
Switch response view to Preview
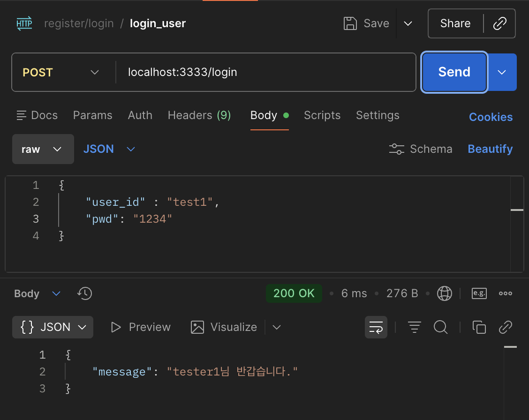point(141,327)
